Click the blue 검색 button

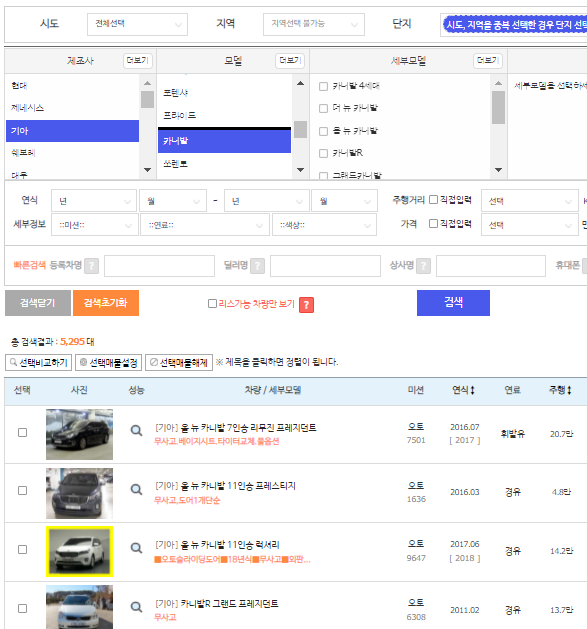point(453,303)
